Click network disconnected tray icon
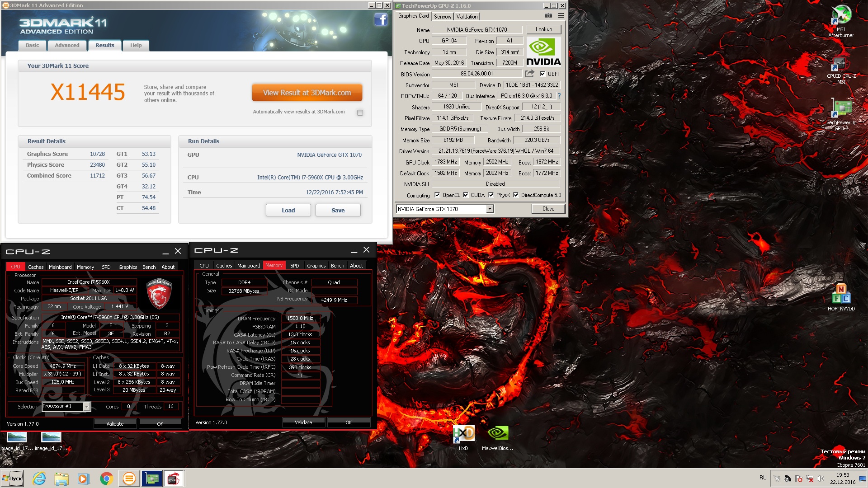Image resolution: width=868 pixels, height=488 pixels. [810, 479]
